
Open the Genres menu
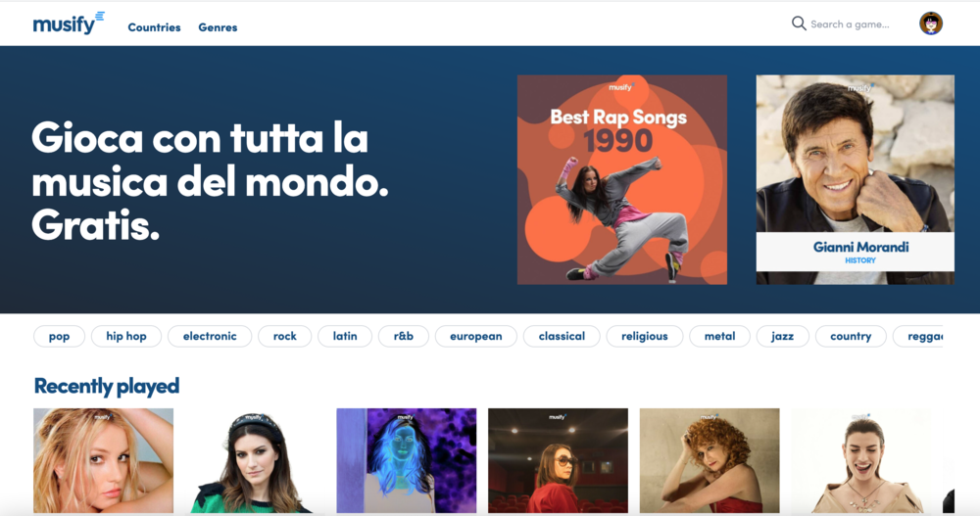218,27
